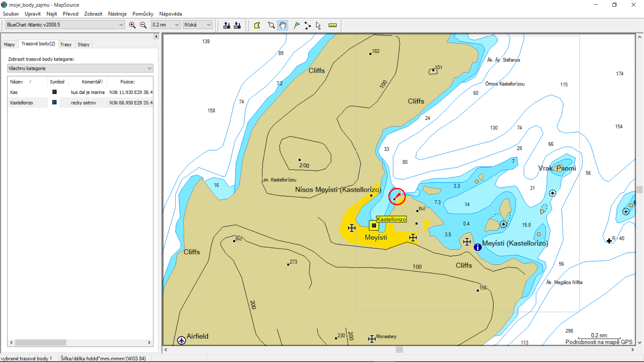Select the Map tool icon
Screen dimensions: 644x362
pos(257,25)
